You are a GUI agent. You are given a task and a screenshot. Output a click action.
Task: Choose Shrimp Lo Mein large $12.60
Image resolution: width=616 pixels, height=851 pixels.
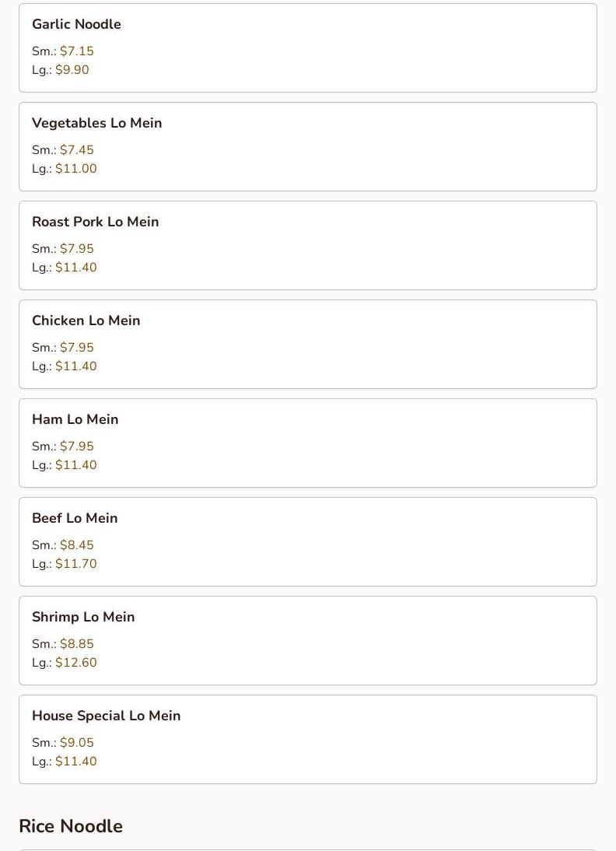75,663
